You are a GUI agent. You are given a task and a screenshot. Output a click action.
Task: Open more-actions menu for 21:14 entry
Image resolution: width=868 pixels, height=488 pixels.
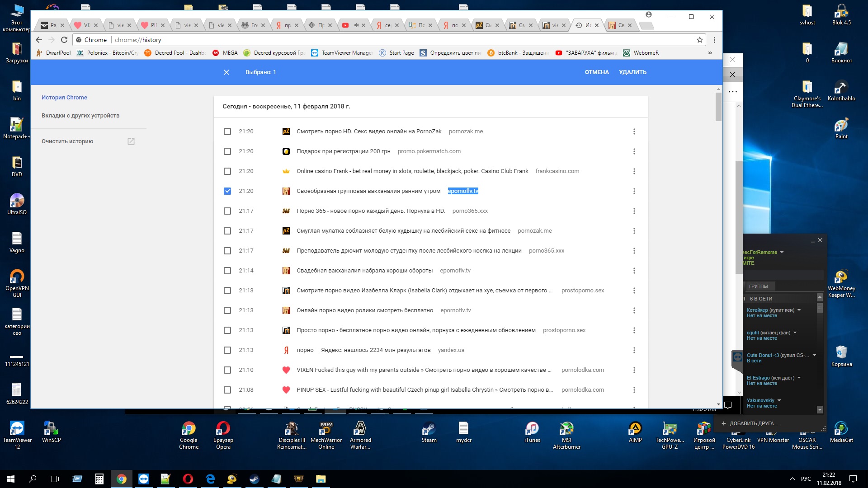tap(634, 271)
